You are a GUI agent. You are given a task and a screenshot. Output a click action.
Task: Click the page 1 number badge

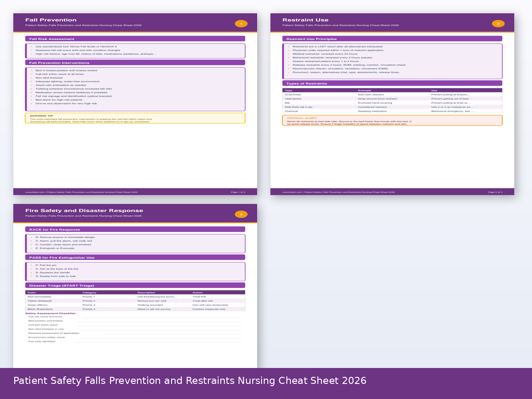(241, 23)
